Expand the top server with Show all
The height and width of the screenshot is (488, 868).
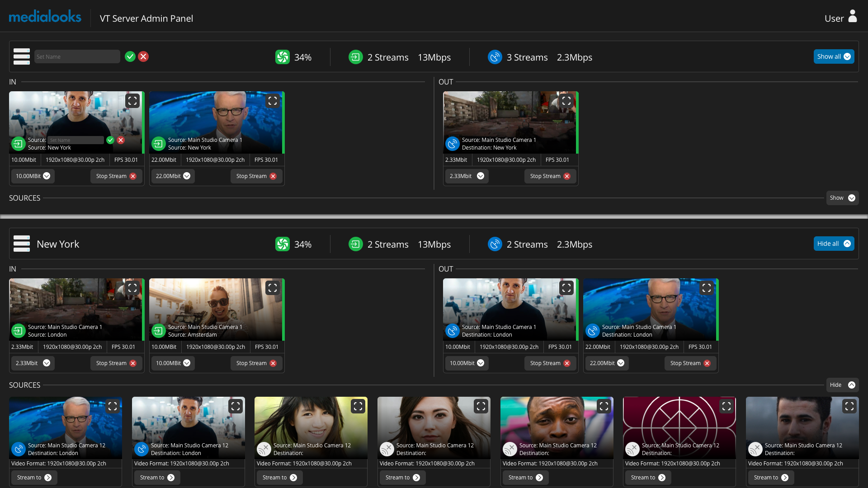833,56
